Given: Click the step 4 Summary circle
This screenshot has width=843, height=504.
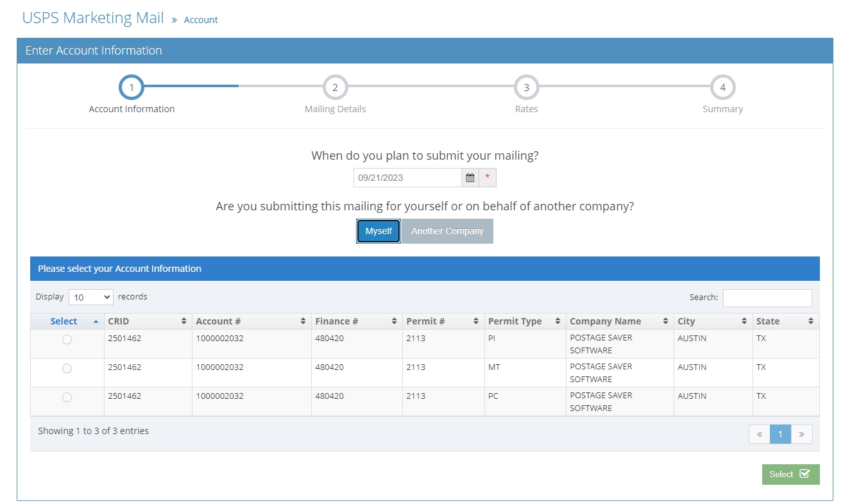Looking at the screenshot, I should coord(722,87).
